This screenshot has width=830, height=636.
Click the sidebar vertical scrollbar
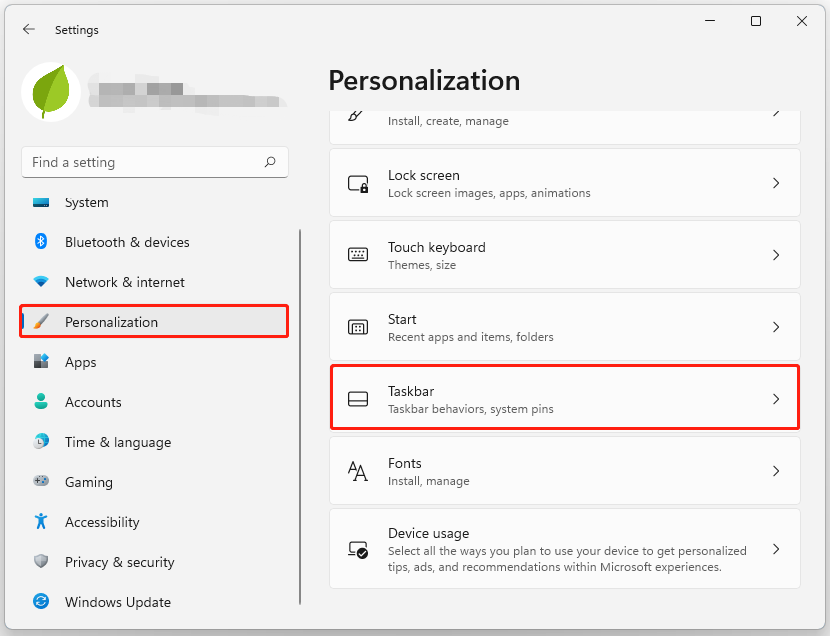coord(300,416)
